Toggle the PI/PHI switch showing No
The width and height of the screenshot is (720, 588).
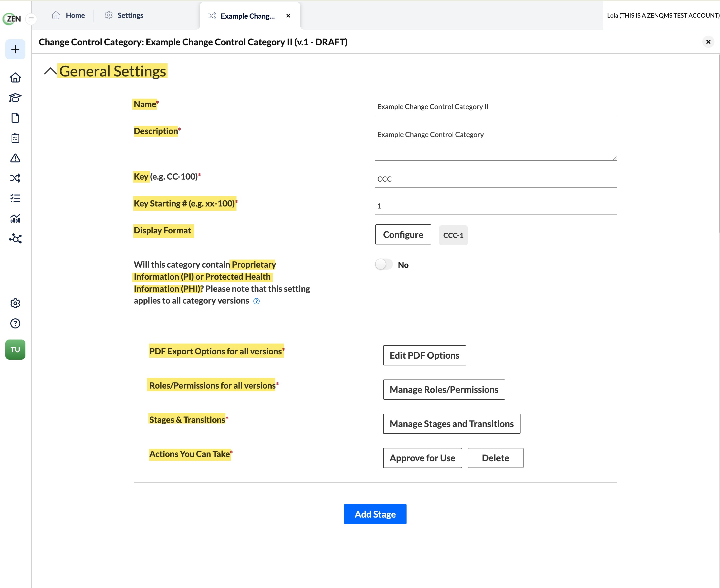384,265
